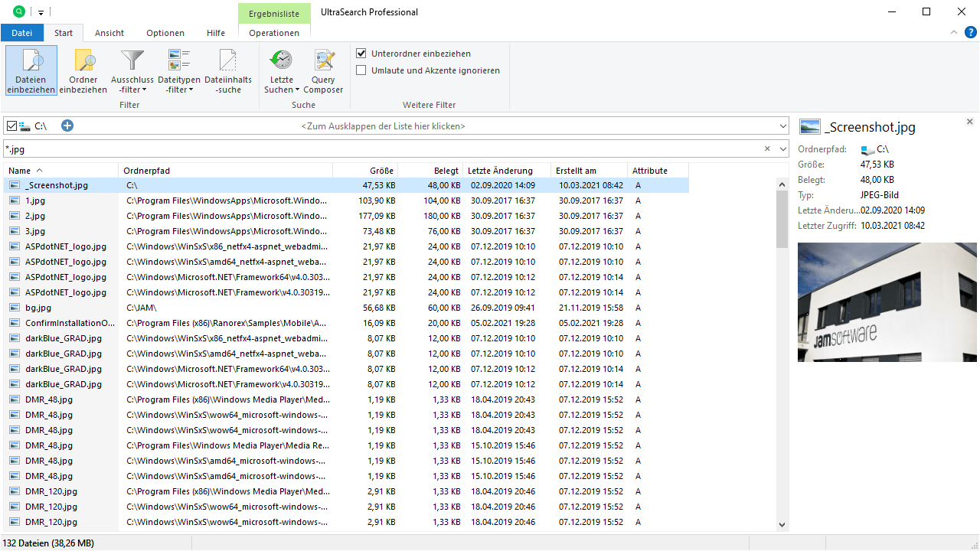
Task: Click the Ergebnisliste contextual tab header
Action: pos(274,13)
